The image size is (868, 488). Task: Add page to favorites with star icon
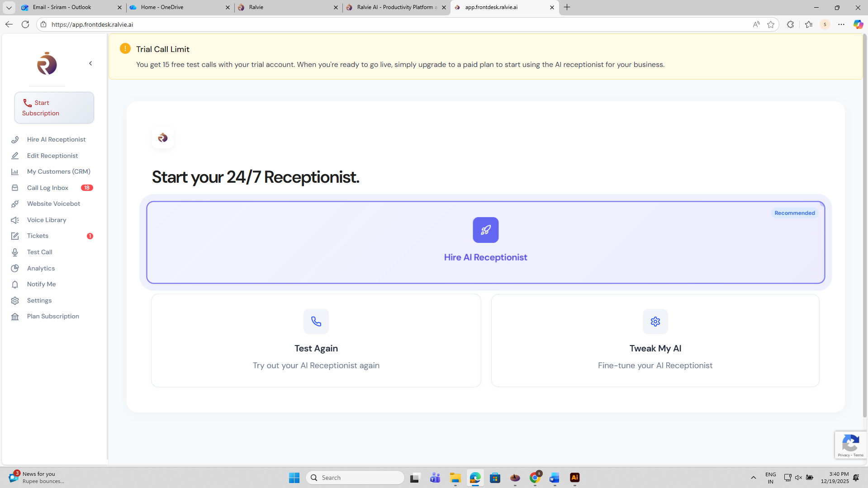tap(771, 24)
